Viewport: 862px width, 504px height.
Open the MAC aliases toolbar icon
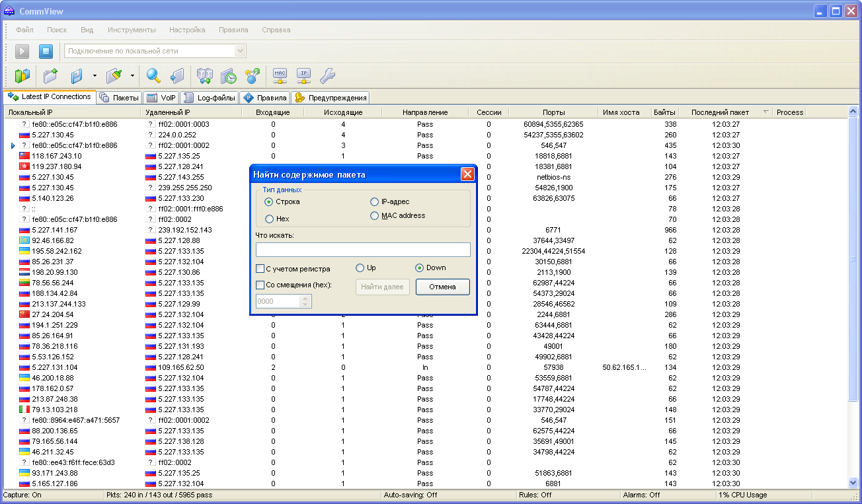[280, 76]
